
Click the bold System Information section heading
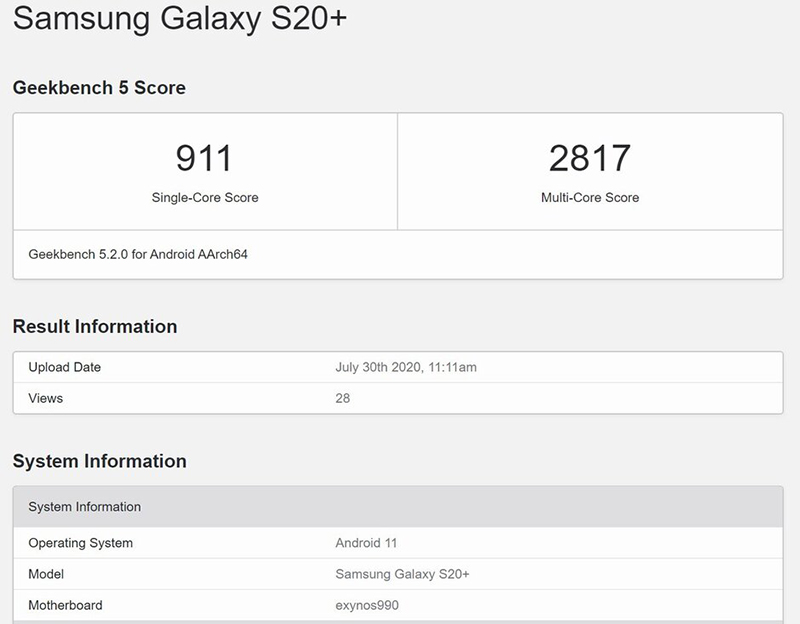point(99,461)
